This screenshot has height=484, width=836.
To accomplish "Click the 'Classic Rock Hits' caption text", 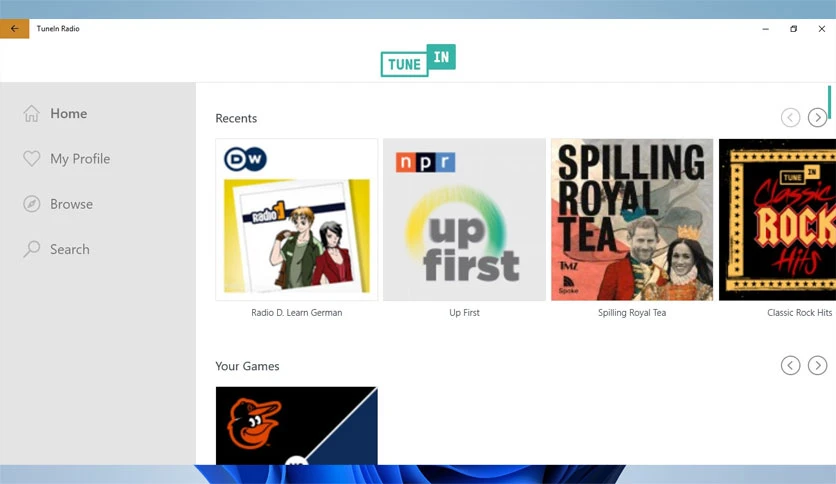I will tap(799, 313).
